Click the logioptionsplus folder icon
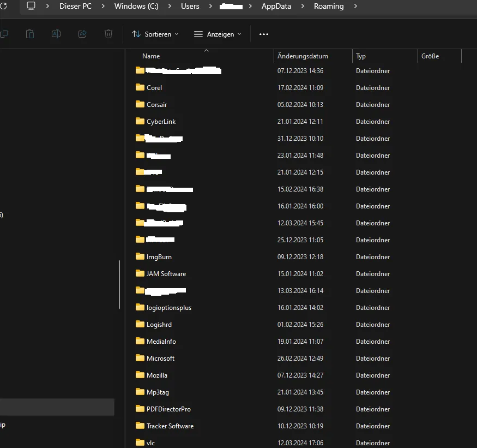The width and height of the screenshot is (477, 448). [x=140, y=307]
